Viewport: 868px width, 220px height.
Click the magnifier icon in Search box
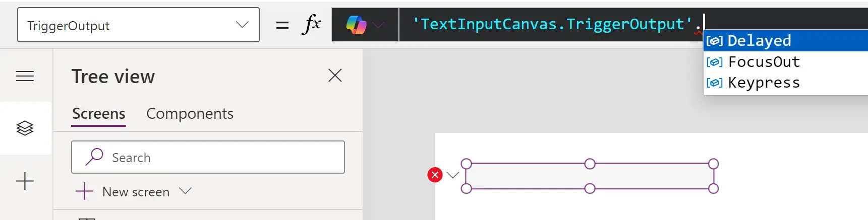click(94, 157)
